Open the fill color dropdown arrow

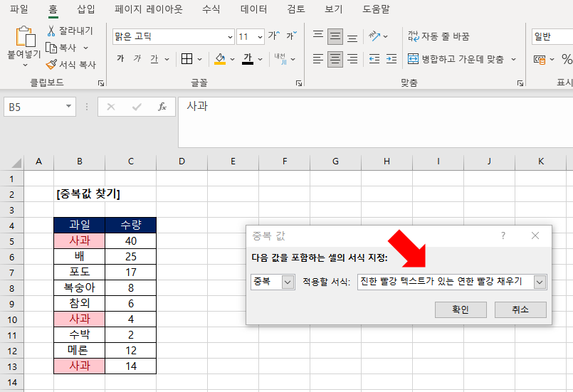pyautogui.click(x=233, y=59)
